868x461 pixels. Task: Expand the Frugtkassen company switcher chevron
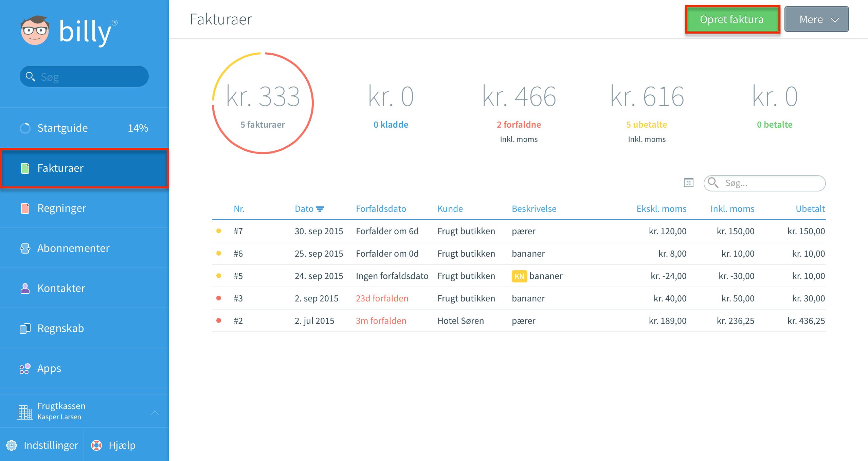click(x=155, y=413)
